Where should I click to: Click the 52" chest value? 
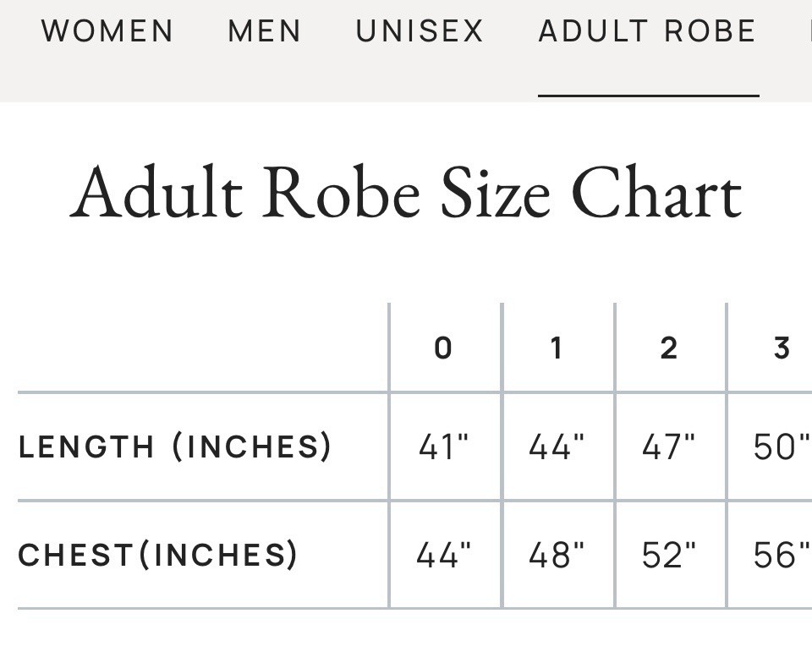tap(669, 555)
